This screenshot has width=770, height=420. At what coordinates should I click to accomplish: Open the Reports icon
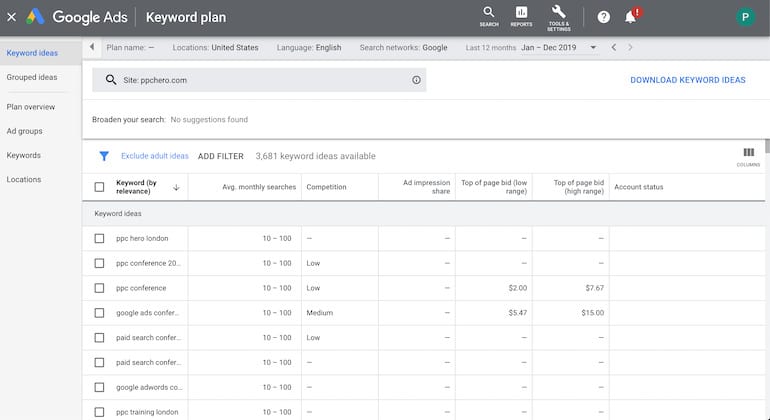pyautogui.click(x=521, y=16)
